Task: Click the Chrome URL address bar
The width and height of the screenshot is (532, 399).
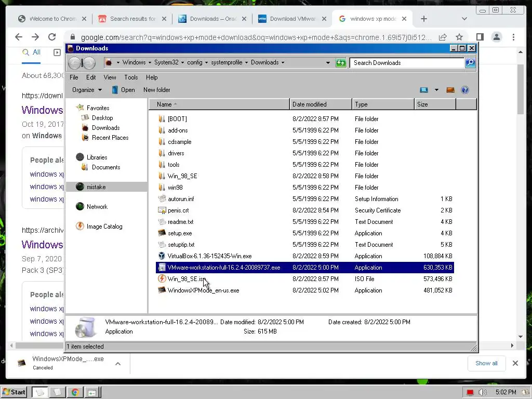Action: tap(256, 37)
